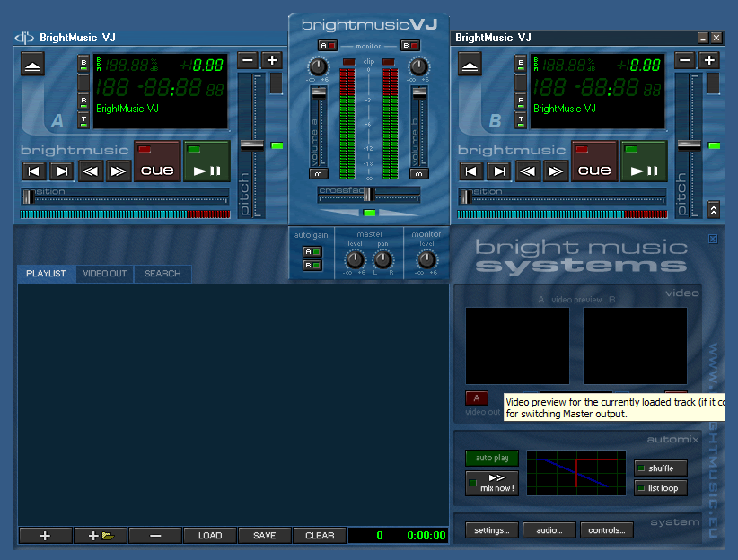Click the master pan knob
This screenshot has height=560, width=738.
point(382,259)
